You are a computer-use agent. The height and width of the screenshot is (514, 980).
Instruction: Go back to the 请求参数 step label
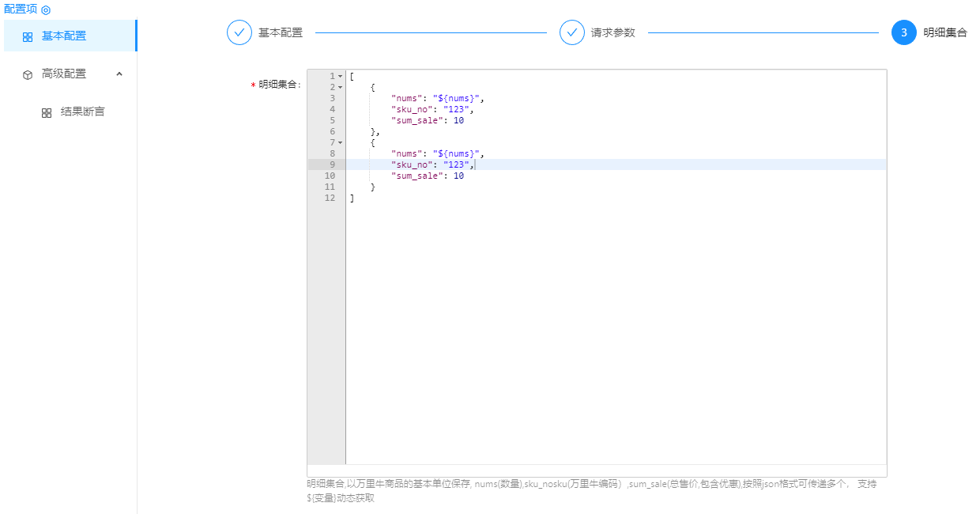click(x=612, y=33)
